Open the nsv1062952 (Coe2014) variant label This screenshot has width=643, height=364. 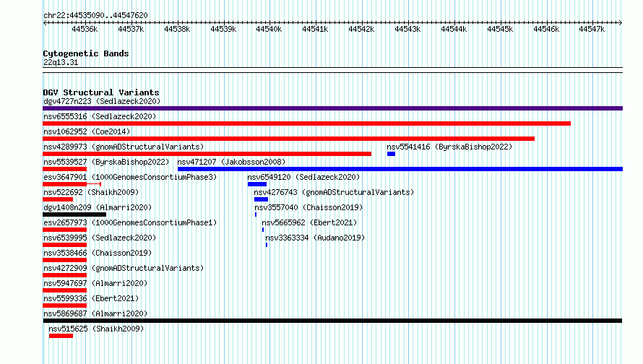coord(87,131)
